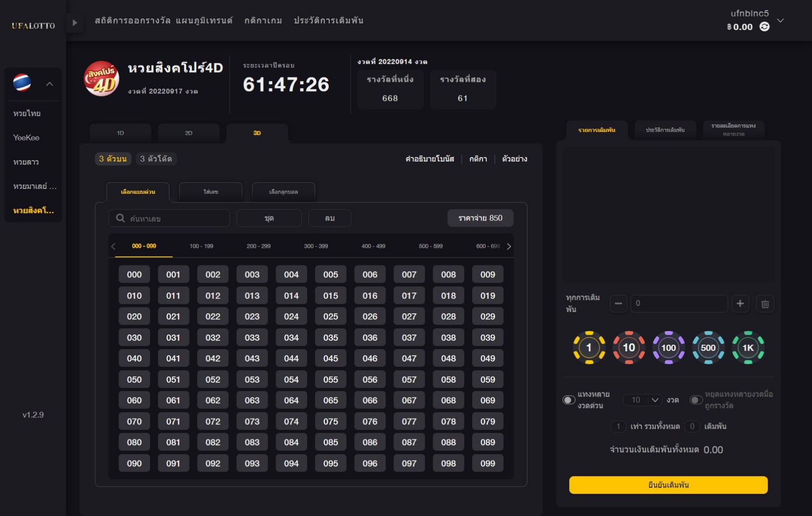Click the trash icon to clear bet

point(765,304)
